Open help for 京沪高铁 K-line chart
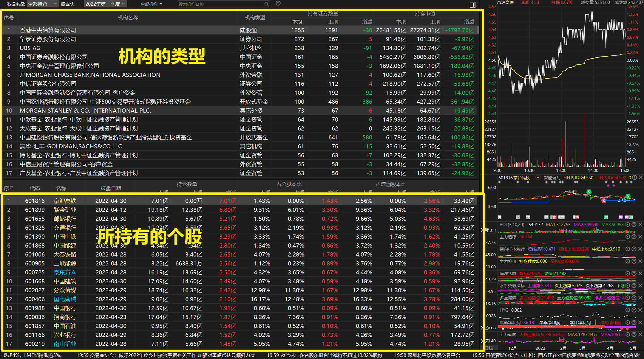 [635, 178]
